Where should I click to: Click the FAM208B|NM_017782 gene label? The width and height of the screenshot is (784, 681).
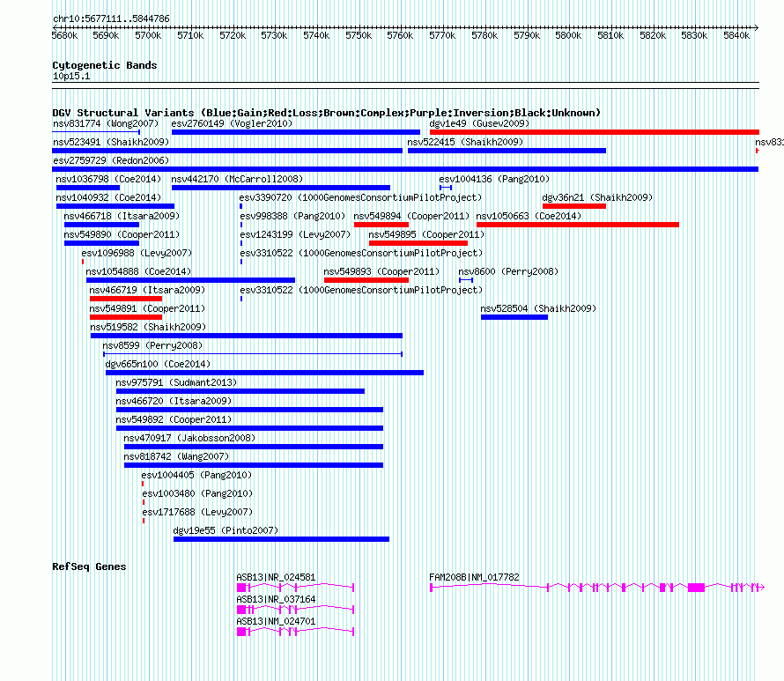[474, 578]
